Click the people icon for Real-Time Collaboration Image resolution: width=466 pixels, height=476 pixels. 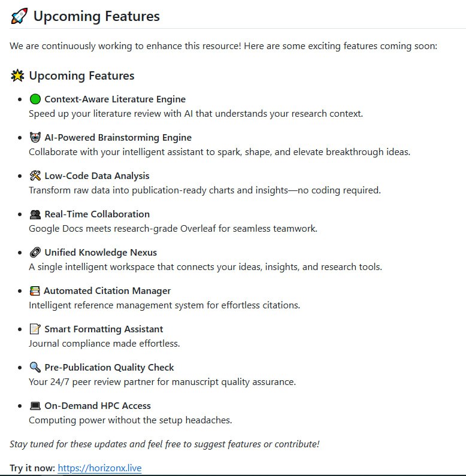pyautogui.click(x=35, y=214)
